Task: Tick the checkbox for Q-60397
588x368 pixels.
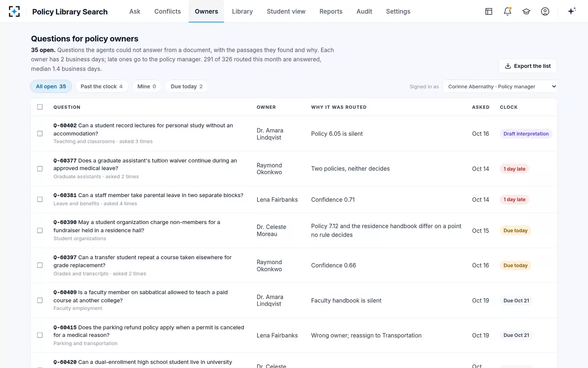Action: click(40, 265)
